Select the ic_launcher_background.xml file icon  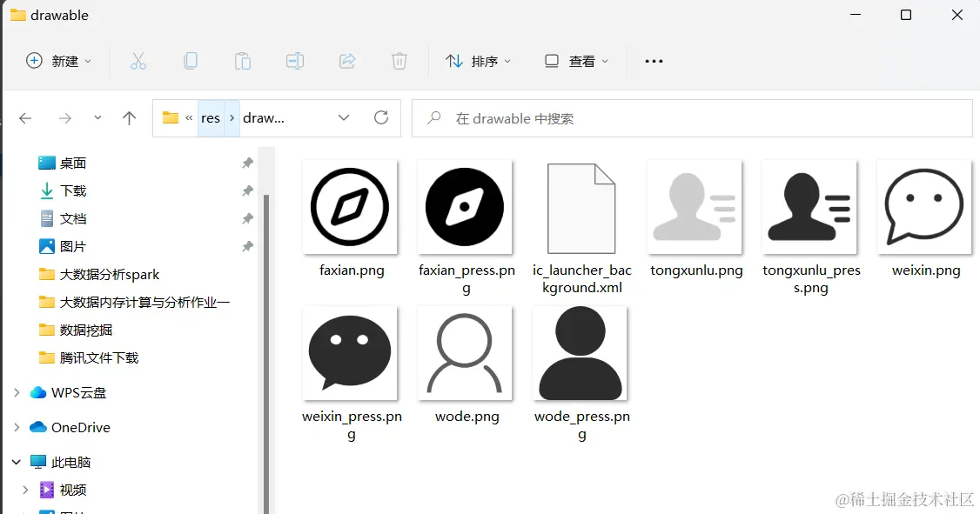581,208
